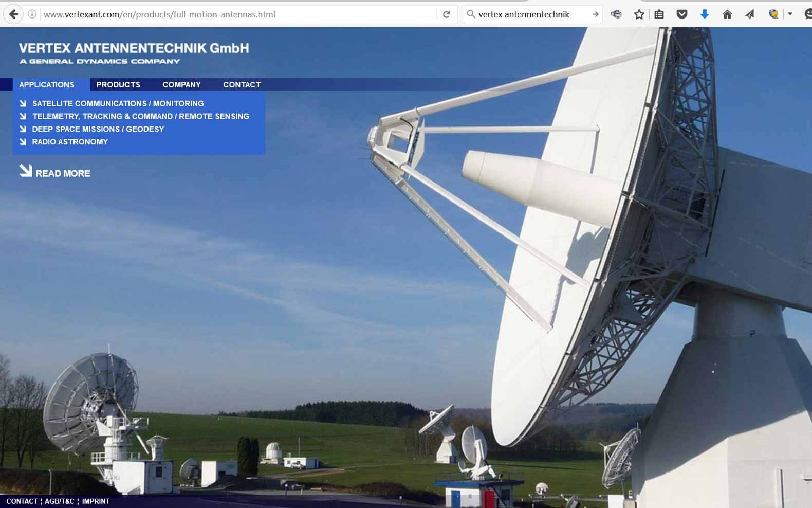The height and width of the screenshot is (508, 812).
Task: Click the Read More link
Action: (x=62, y=173)
